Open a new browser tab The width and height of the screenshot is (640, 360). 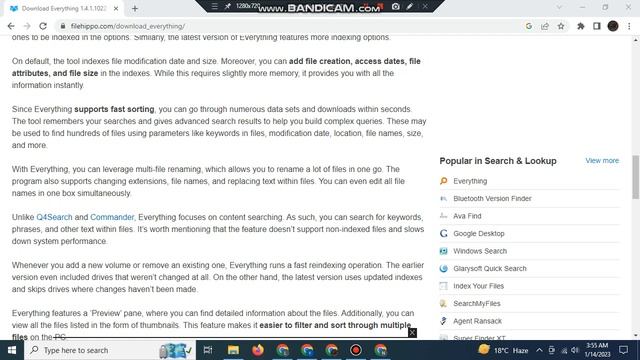[135, 8]
